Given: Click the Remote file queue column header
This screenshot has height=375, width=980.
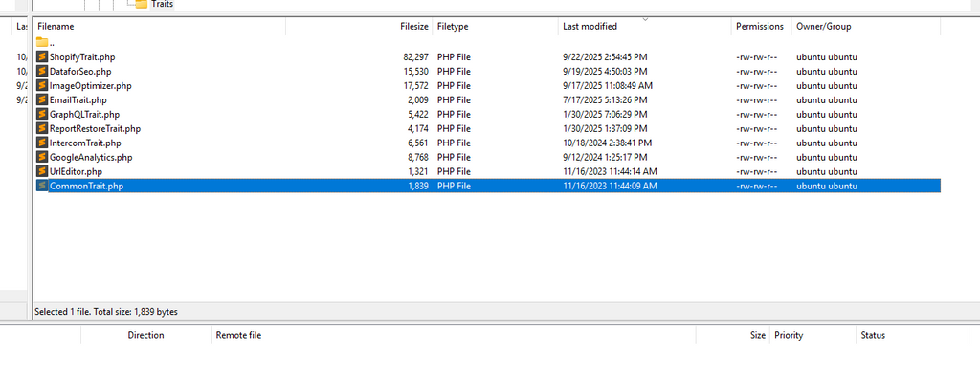Looking at the screenshot, I should [x=453, y=335].
